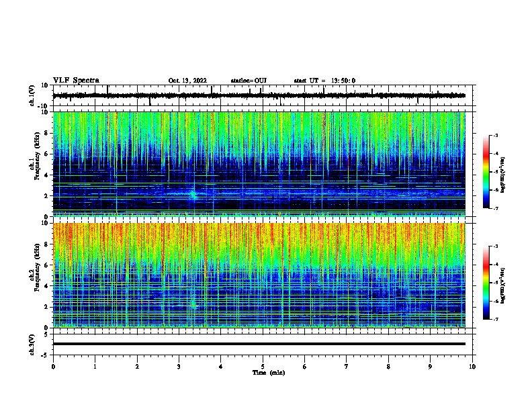
Task: Click the bright spot near 2 kHz in ch.1 spectrogram
Action: (193, 195)
